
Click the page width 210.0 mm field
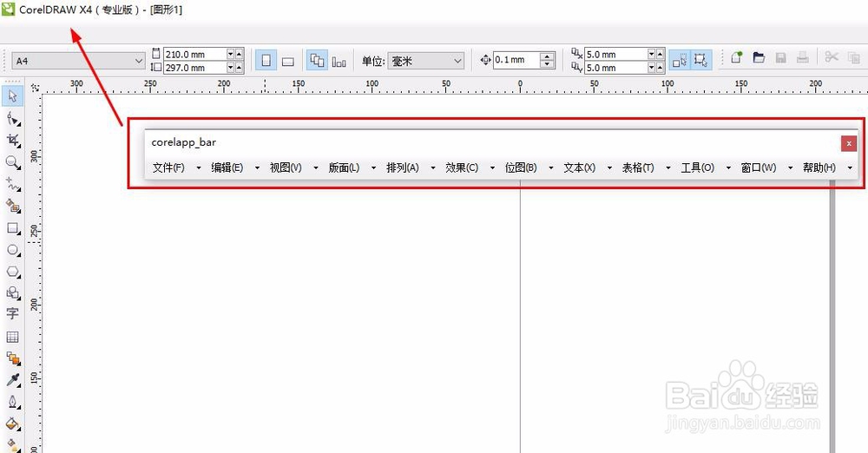click(194, 55)
